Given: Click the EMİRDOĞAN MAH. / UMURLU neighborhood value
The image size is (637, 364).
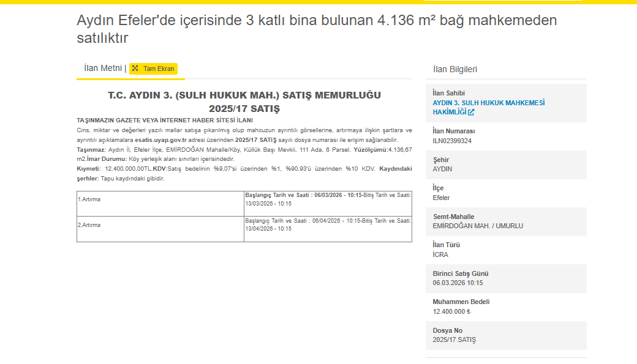Looking at the screenshot, I should 478,226.
